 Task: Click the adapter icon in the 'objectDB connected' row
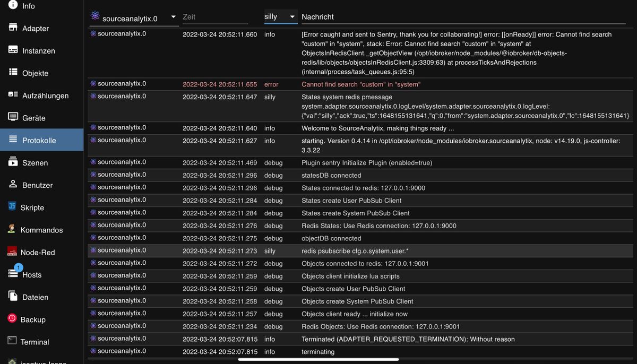click(93, 238)
